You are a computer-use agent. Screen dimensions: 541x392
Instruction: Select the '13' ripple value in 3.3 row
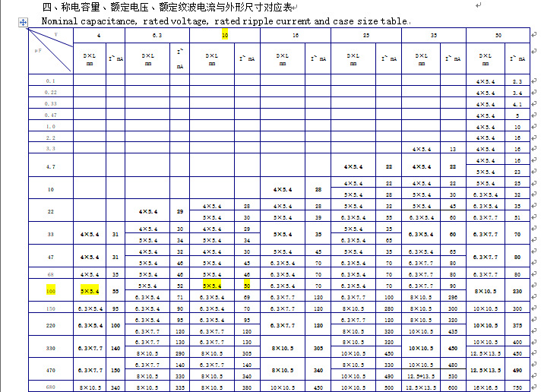point(453,149)
